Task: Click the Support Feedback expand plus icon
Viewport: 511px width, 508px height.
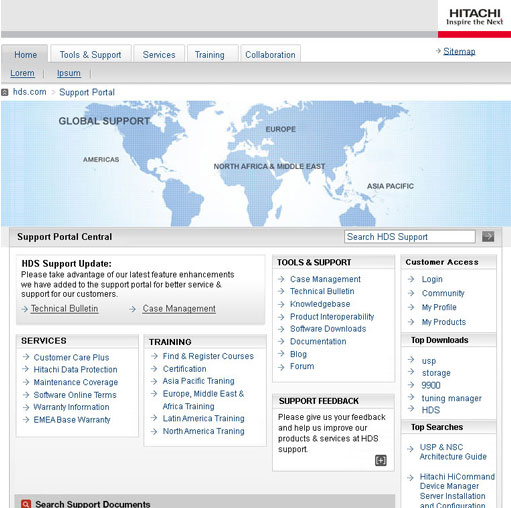Action: (x=381, y=460)
